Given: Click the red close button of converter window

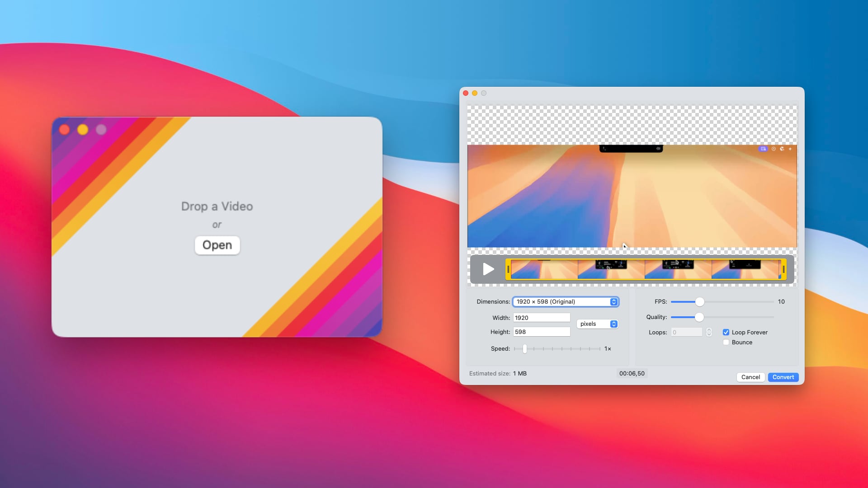Looking at the screenshot, I should coord(466,93).
